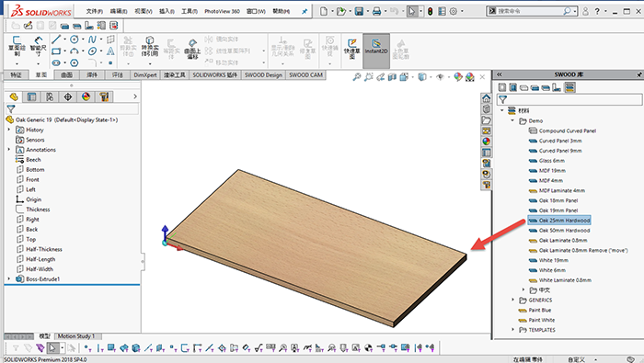Click the Print icon

(376, 11)
